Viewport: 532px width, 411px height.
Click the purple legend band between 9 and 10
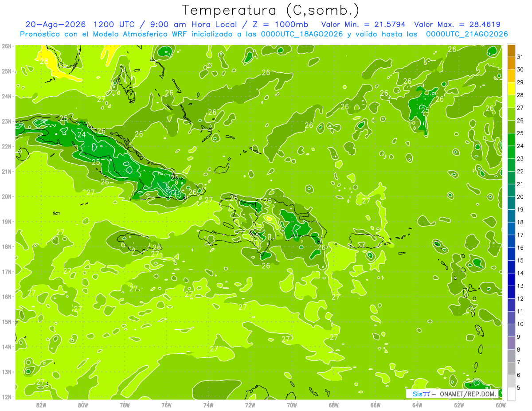(511, 330)
